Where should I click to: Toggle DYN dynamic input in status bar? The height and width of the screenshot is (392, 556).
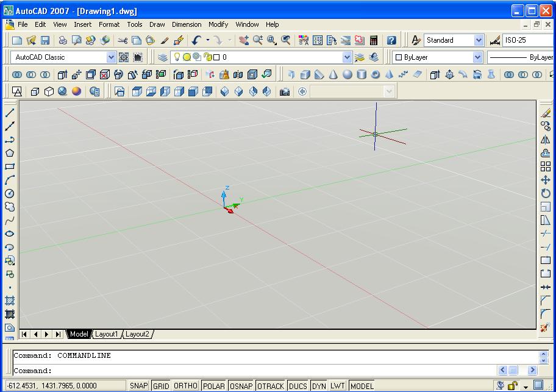click(x=319, y=386)
